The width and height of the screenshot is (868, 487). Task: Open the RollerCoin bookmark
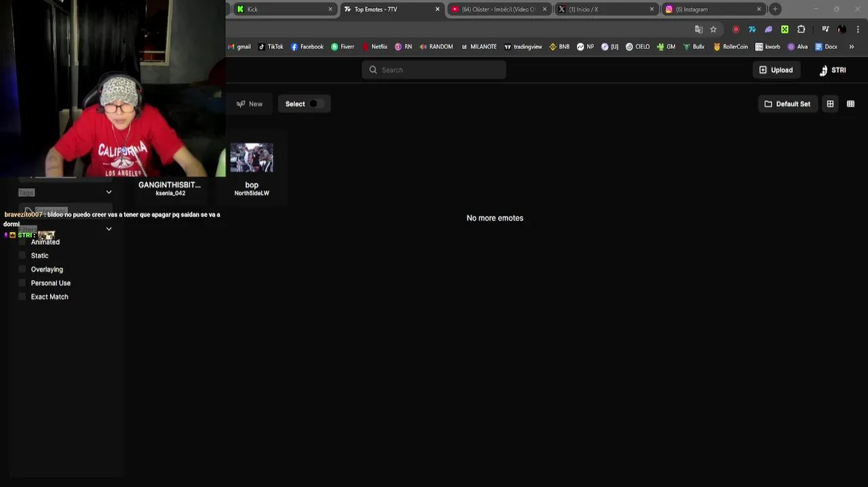[731, 47]
